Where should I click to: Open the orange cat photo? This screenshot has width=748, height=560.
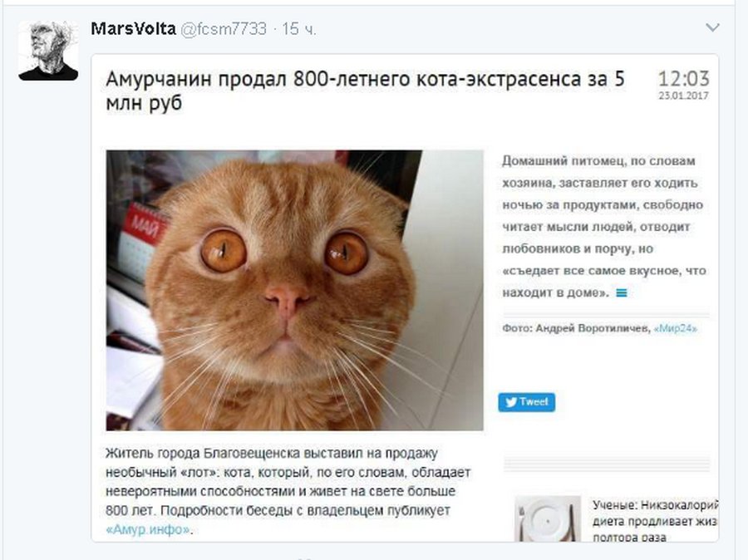[x=294, y=290]
